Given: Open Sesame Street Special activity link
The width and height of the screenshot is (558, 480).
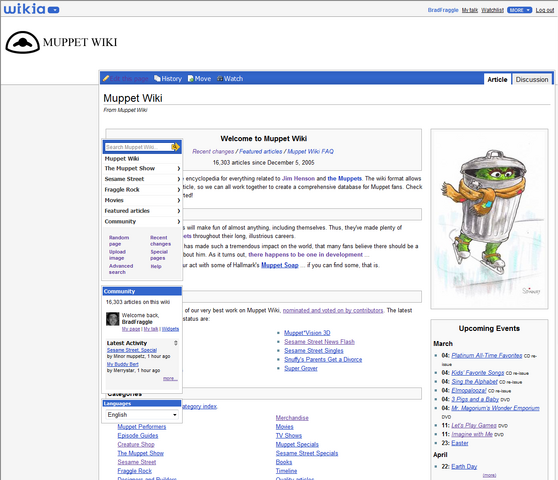Looking at the screenshot, I should pos(132,350).
